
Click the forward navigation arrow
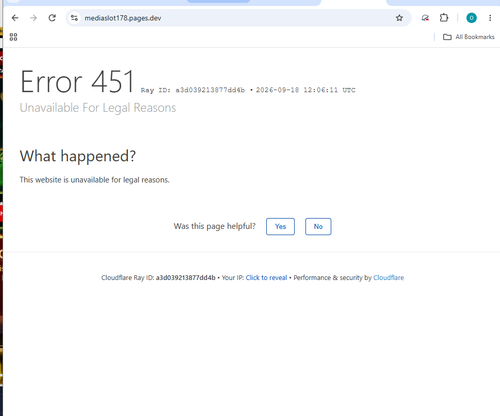click(x=33, y=18)
